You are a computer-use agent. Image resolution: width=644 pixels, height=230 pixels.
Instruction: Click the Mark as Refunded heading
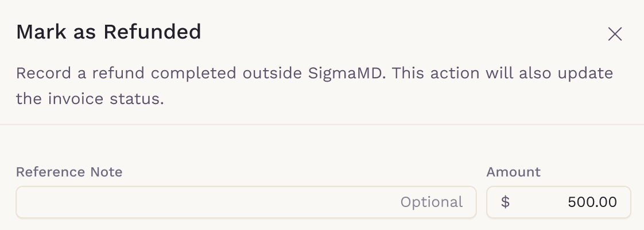pos(108,32)
